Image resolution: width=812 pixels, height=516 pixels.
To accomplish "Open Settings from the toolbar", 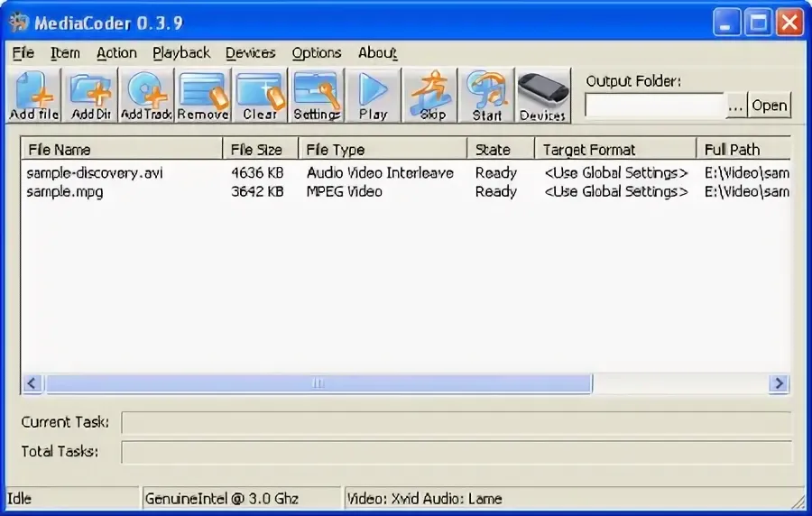I will [x=317, y=96].
